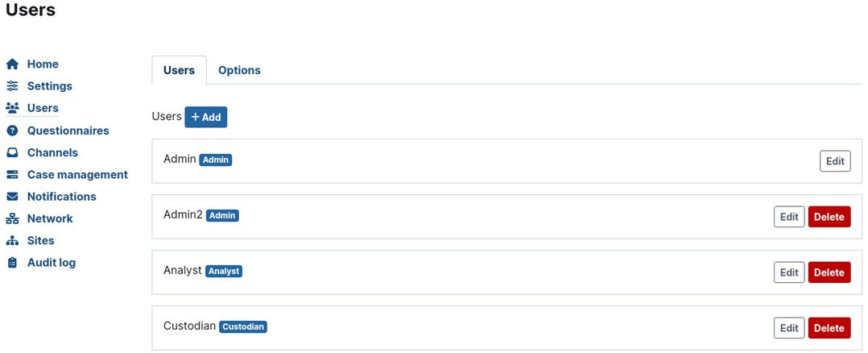Select the Users tab

(x=179, y=70)
